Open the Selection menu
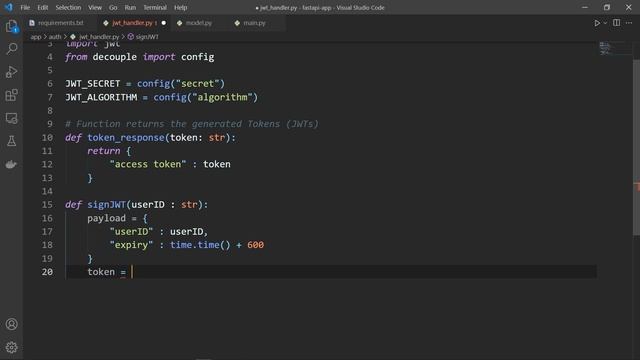Screen dimensions: 640x360 68,7
